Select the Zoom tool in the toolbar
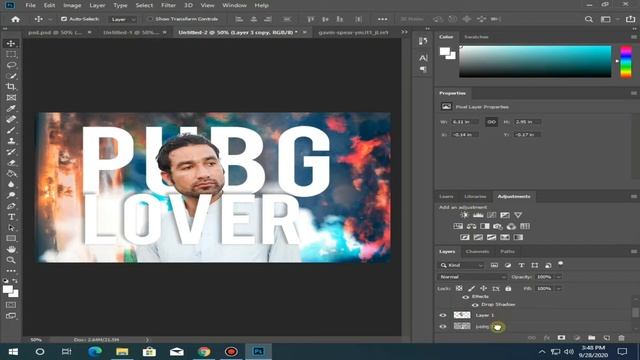 pos(11,260)
